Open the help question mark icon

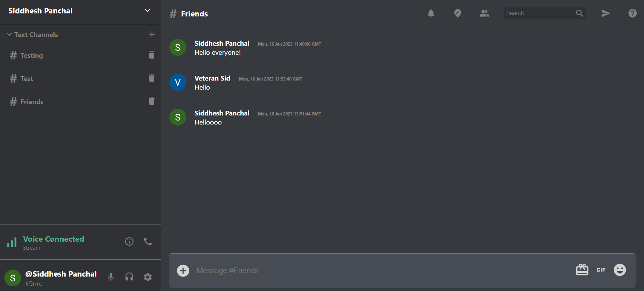(x=632, y=13)
